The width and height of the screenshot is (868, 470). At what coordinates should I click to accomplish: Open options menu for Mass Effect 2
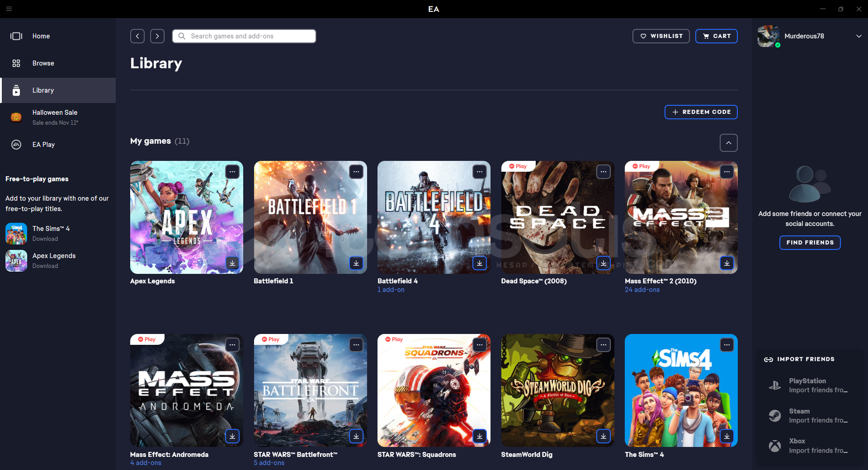pos(727,172)
